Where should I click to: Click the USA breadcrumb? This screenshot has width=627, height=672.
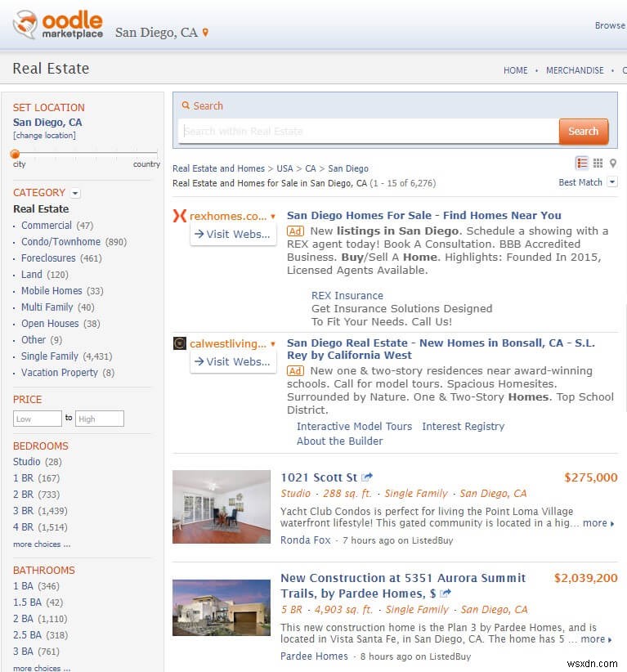(x=284, y=168)
